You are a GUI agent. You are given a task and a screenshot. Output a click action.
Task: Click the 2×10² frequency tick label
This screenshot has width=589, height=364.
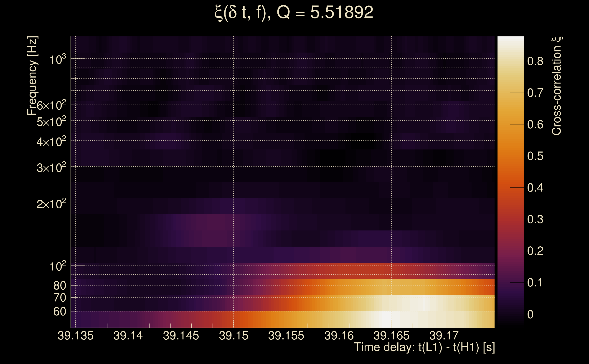coord(51,204)
